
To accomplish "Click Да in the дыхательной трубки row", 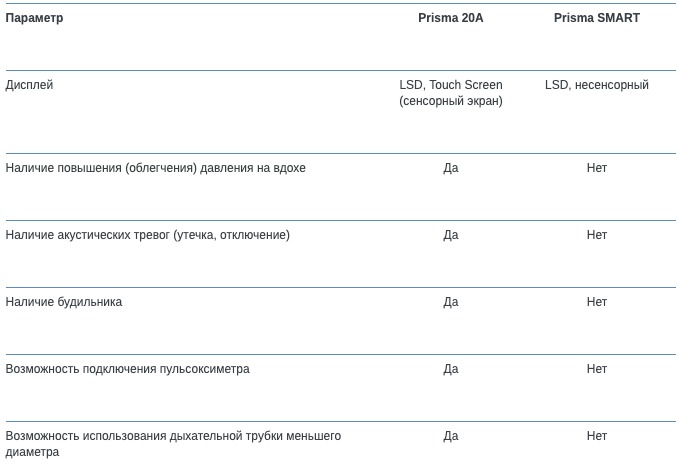I will tap(451, 436).
